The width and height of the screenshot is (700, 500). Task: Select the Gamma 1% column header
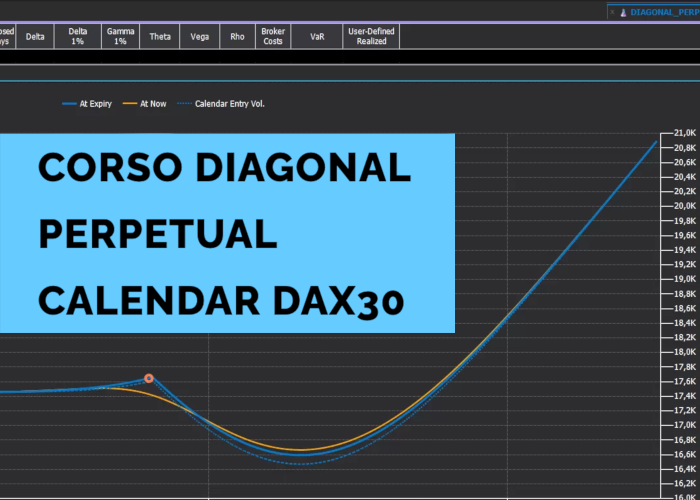[x=121, y=37]
